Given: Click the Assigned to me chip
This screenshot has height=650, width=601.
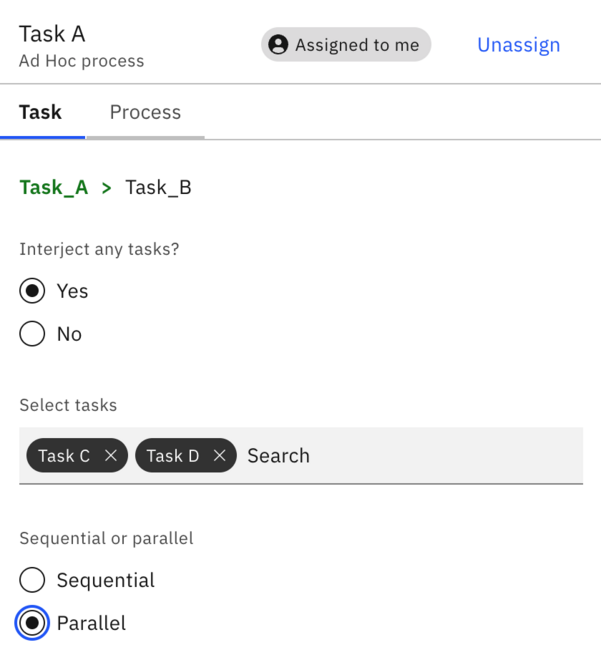Looking at the screenshot, I should point(346,44).
